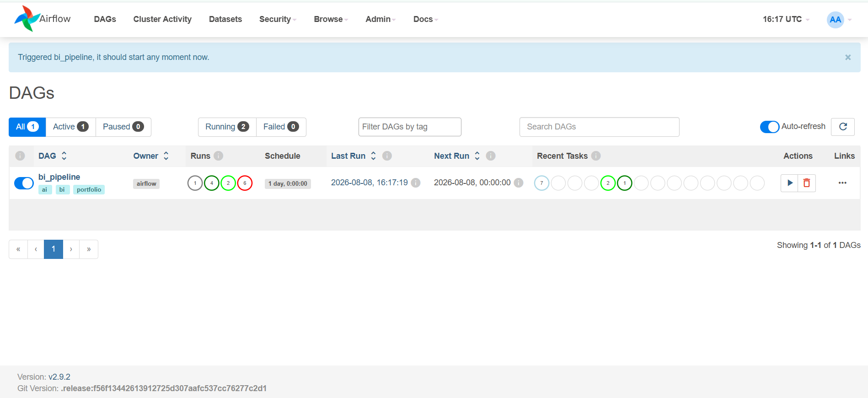Sort by DAG column header arrows
The image size is (868, 398).
coord(64,156)
